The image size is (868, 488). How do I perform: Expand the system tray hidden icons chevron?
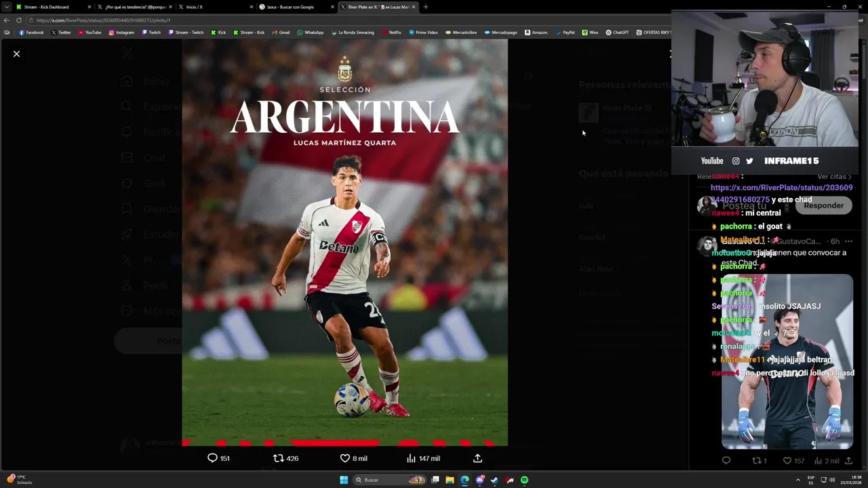click(x=798, y=480)
